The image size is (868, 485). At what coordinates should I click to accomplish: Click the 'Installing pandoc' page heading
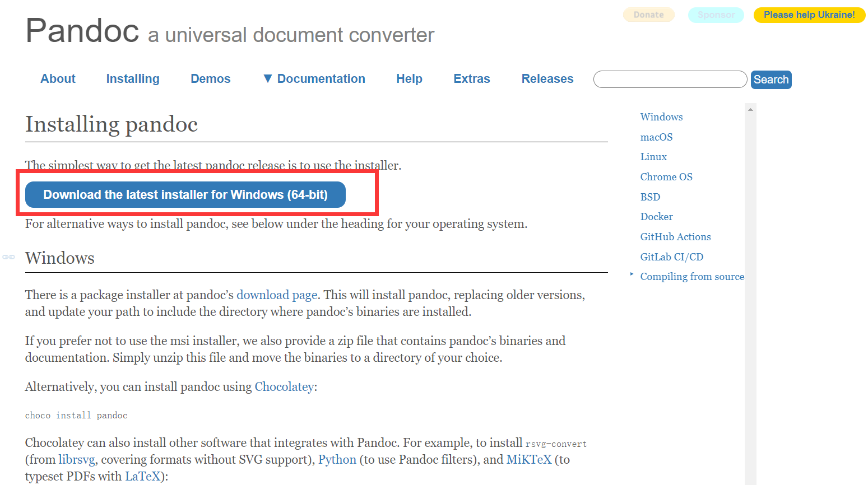[x=112, y=124]
